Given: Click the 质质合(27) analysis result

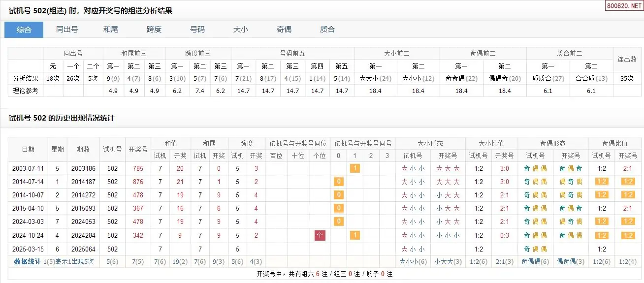Looking at the screenshot, I should [x=548, y=78].
